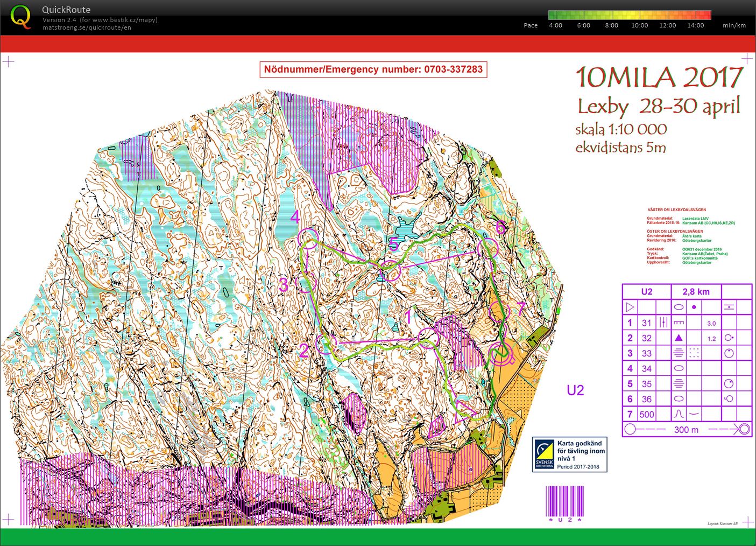Click the Nödnummer/Emergency number box
The image size is (756, 546).
point(373,69)
